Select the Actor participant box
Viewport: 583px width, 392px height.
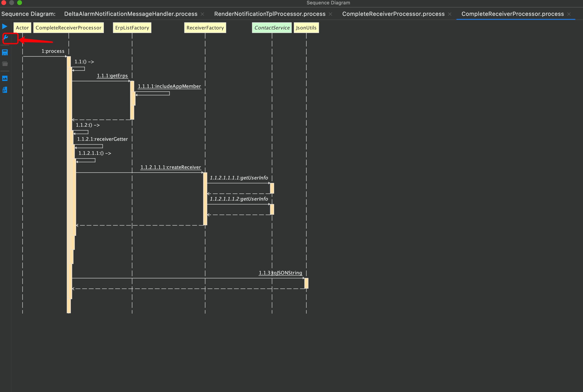tap(22, 28)
